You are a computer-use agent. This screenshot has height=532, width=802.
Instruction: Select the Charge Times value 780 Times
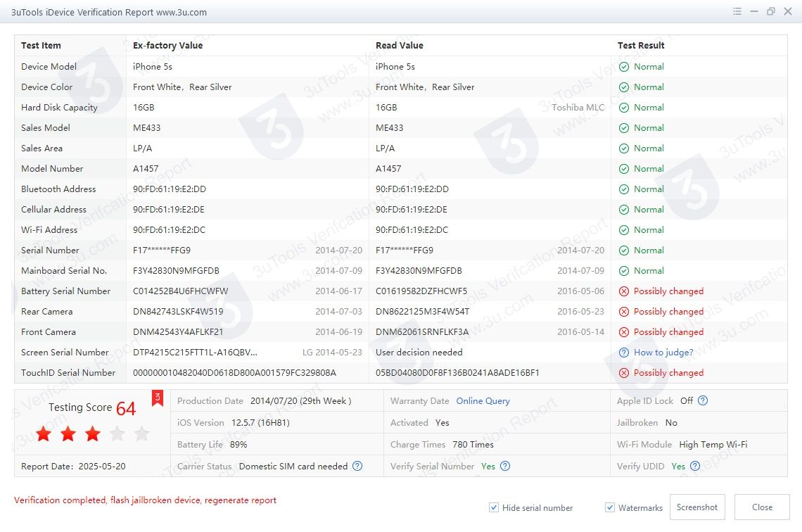click(x=473, y=445)
